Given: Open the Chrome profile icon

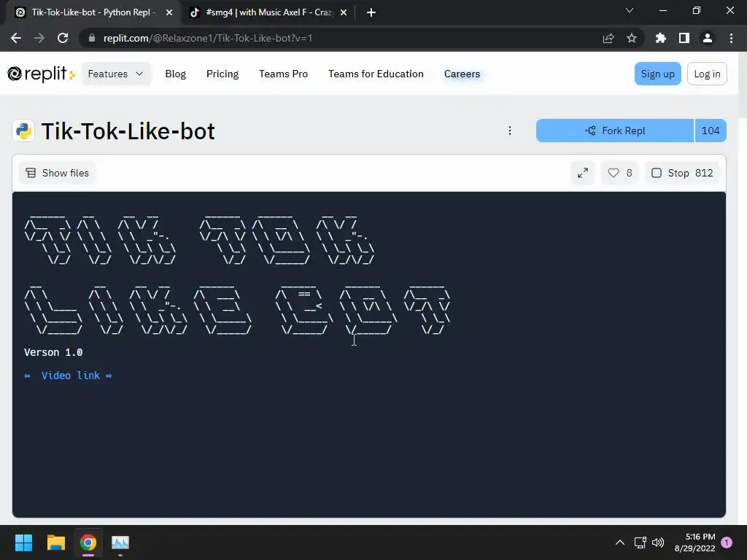Looking at the screenshot, I should point(708,38).
